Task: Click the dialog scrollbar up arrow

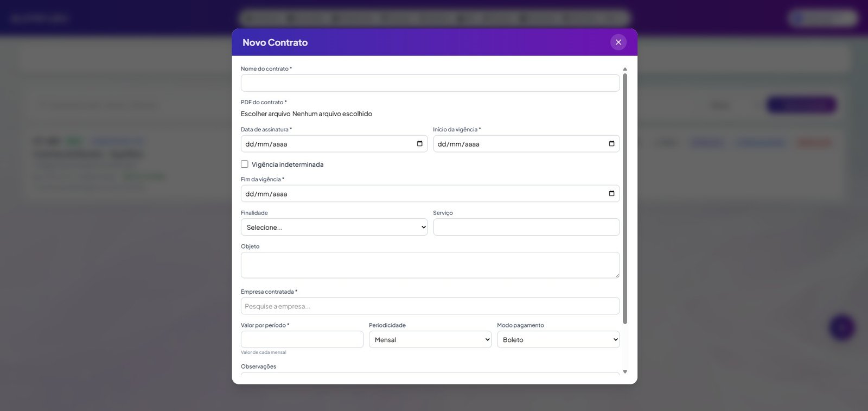Action: coord(625,69)
